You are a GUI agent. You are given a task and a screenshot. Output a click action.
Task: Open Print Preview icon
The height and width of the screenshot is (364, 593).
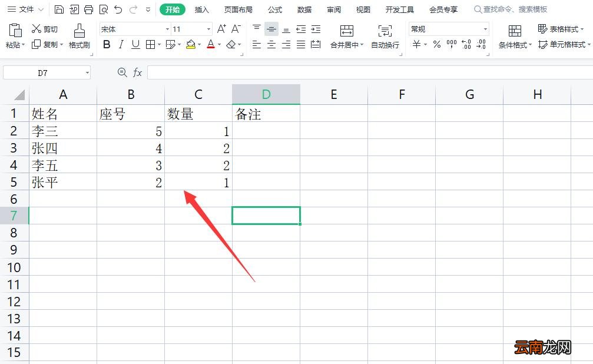coord(103,9)
